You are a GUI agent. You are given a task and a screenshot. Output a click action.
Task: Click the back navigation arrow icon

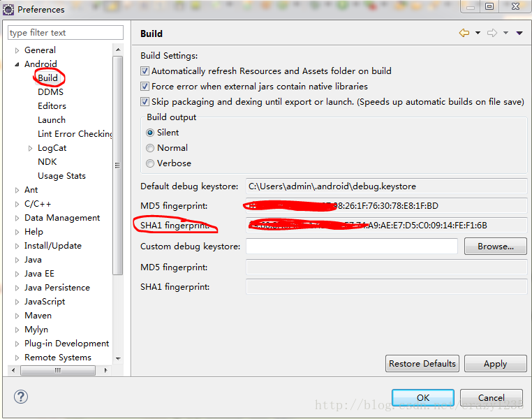464,33
